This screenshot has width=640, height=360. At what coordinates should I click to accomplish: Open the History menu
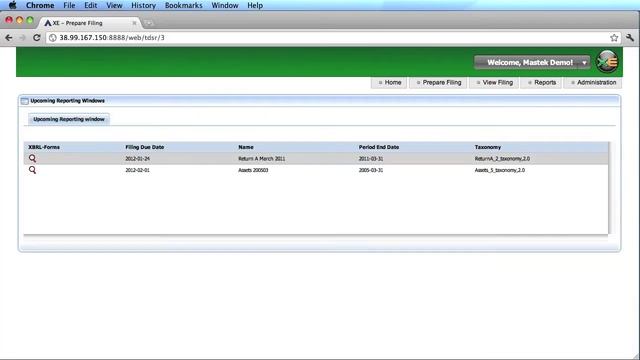143,5
